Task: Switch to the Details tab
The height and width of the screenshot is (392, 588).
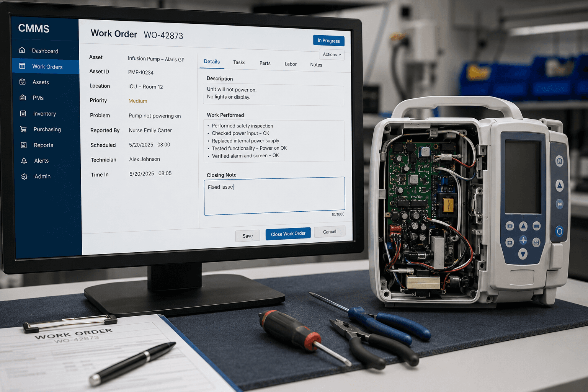Action: [212, 62]
